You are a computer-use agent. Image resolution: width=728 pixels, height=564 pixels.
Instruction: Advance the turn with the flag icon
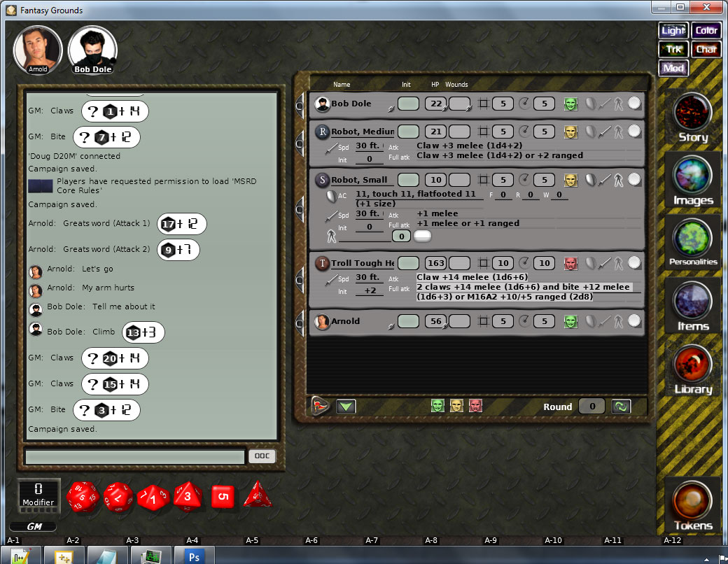click(320, 404)
